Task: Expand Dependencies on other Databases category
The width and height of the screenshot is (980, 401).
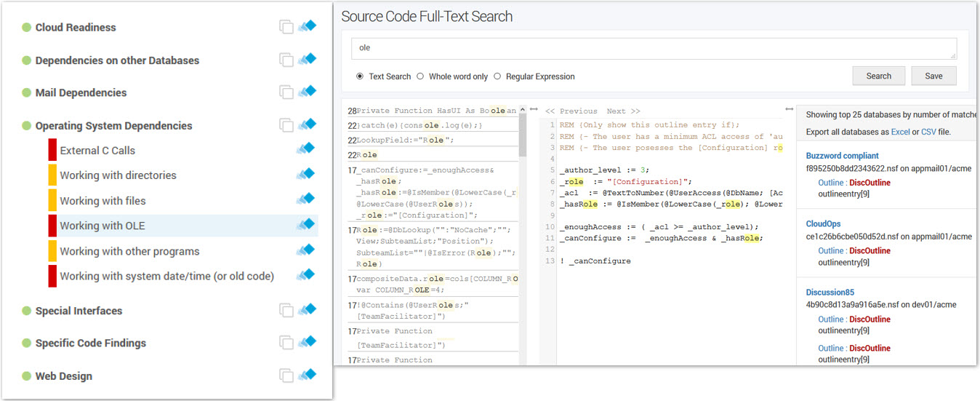Action: [117, 60]
